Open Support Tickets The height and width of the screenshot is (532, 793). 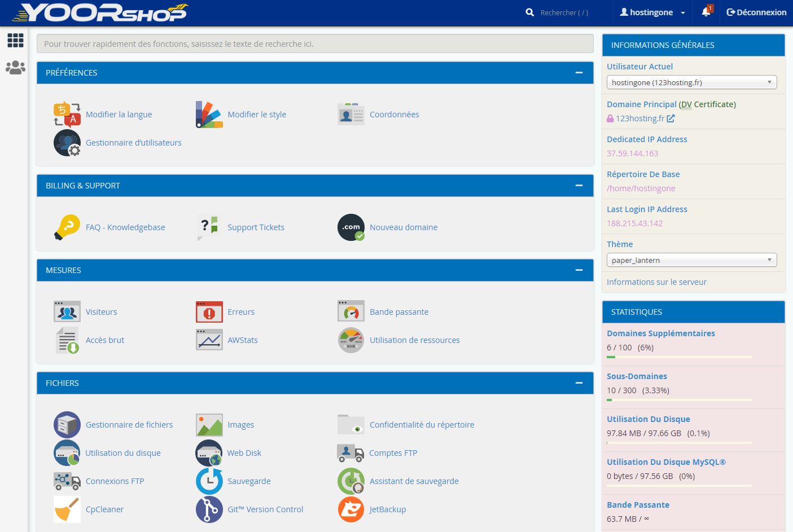(256, 227)
